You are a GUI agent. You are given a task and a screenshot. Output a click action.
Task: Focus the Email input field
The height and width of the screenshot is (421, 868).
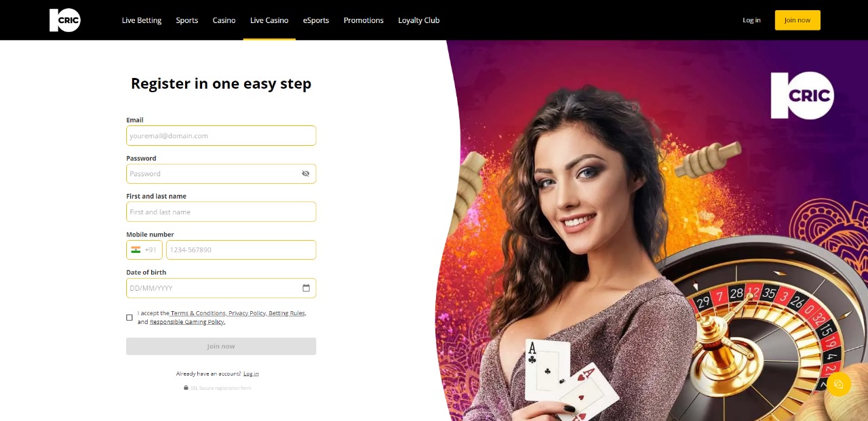[x=221, y=136]
